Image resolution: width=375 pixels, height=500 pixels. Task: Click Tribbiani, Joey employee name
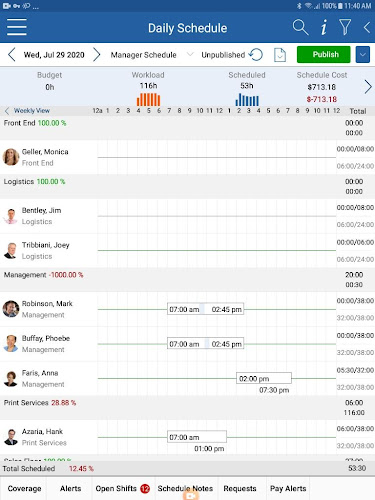point(46,245)
